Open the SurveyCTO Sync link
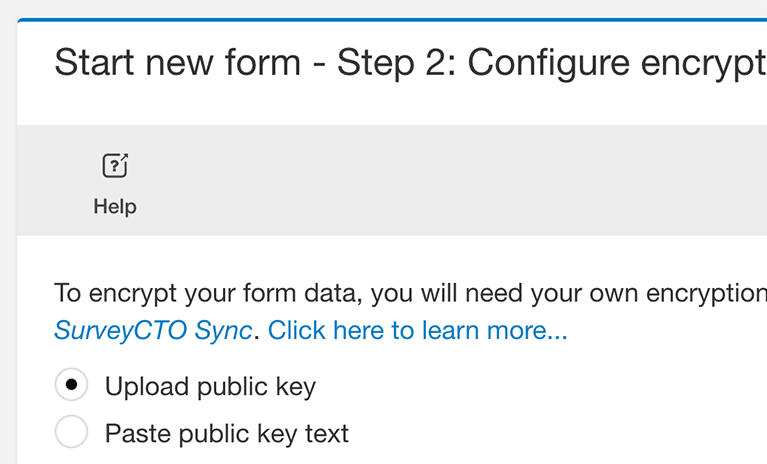Screen dimensions: 767x464 pyautogui.click(x=153, y=331)
